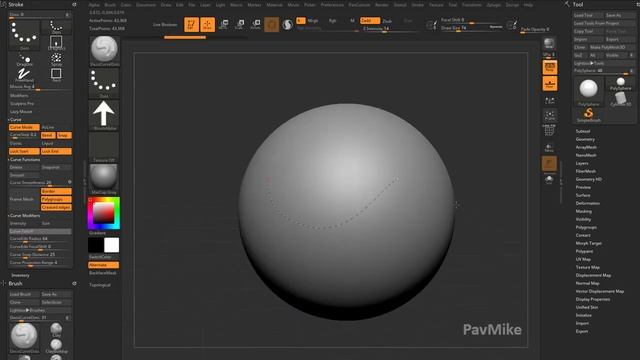Toggle the Snap curve option
This screenshot has width=640, height=360.
click(x=64, y=135)
